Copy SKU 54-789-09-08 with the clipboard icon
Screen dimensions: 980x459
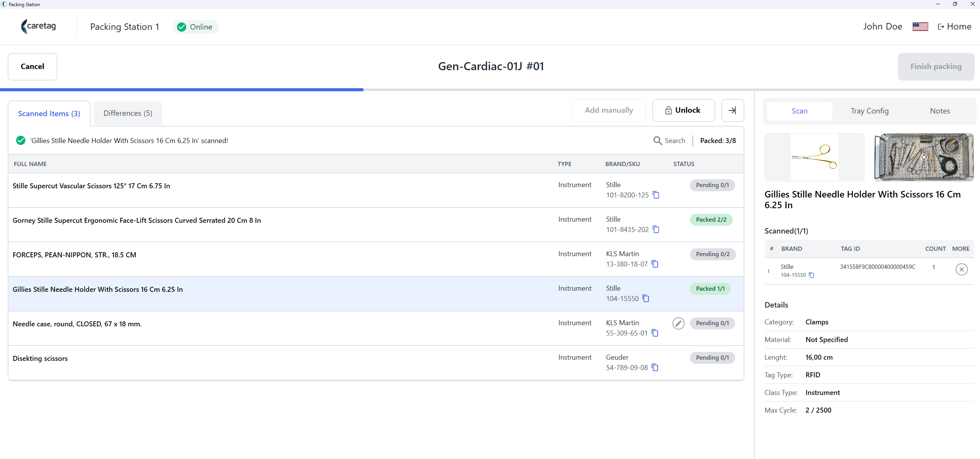point(655,368)
